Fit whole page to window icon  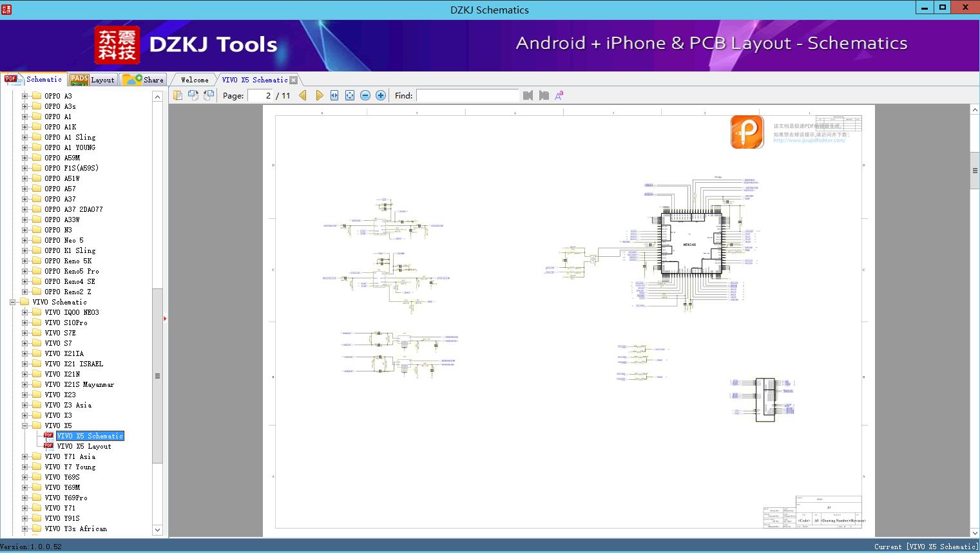(x=350, y=95)
